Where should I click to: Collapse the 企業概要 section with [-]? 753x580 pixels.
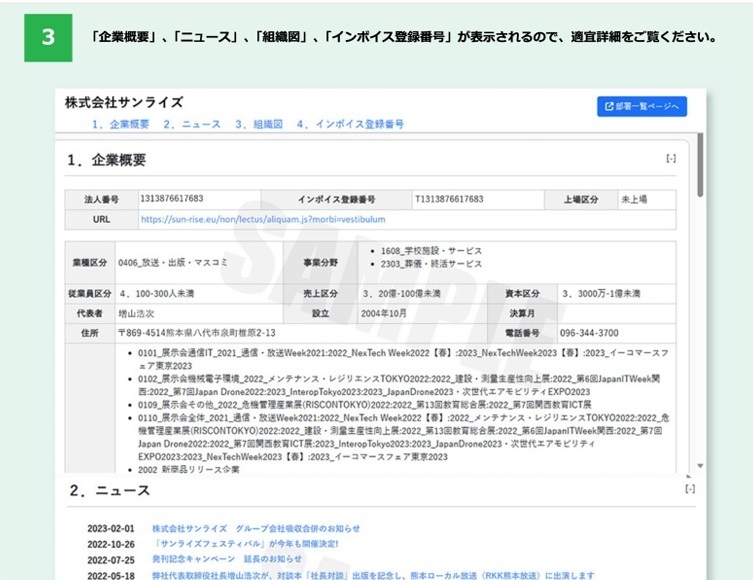click(x=670, y=159)
